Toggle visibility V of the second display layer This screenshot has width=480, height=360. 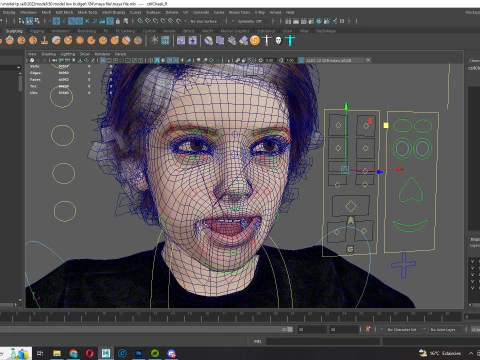click(x=472, y=268)
